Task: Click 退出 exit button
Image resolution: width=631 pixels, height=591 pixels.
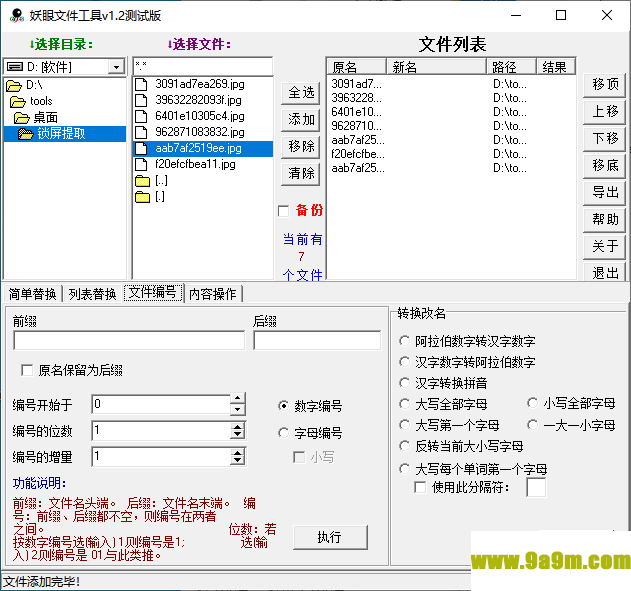Action: [604, 273]
